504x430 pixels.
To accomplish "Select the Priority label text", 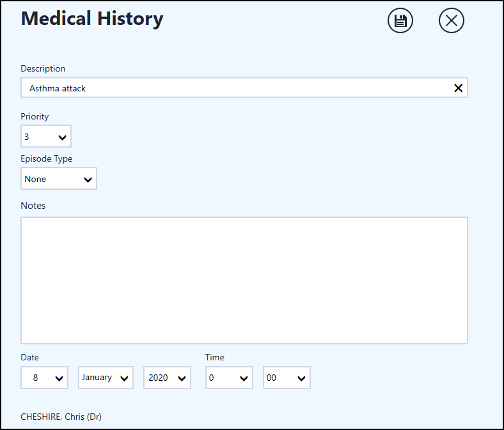I will [x=35, y=117].
